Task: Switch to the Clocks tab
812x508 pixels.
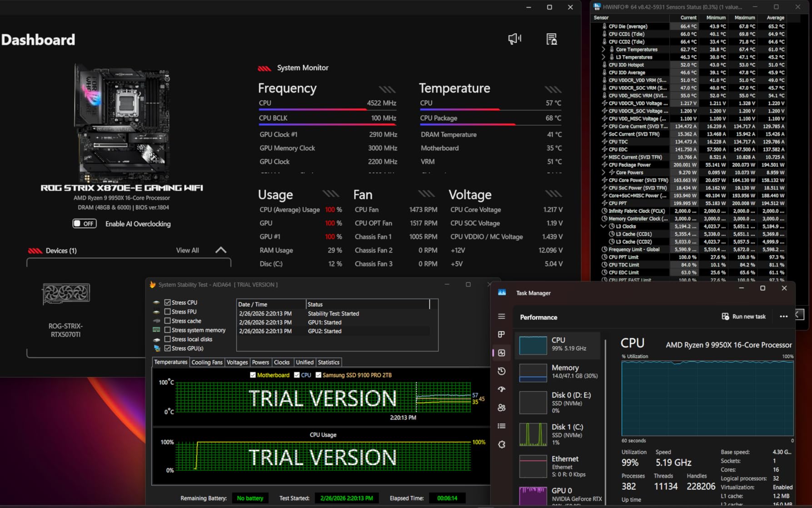Action: [x=282, y=362]
